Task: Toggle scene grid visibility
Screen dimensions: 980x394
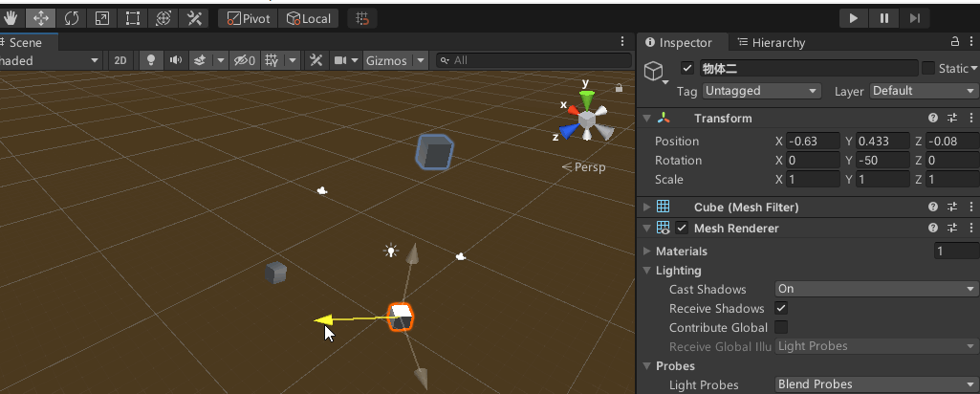Action: coord(272,60)
